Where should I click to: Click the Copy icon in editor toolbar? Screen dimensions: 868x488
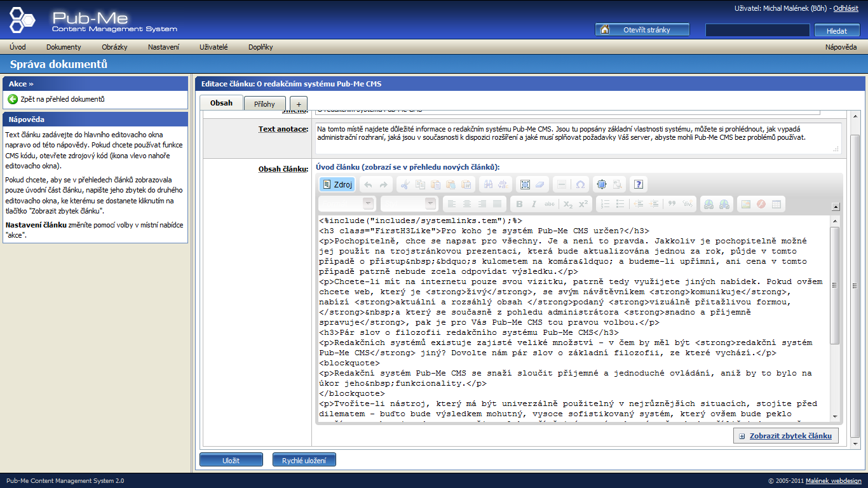coord(420,184)
